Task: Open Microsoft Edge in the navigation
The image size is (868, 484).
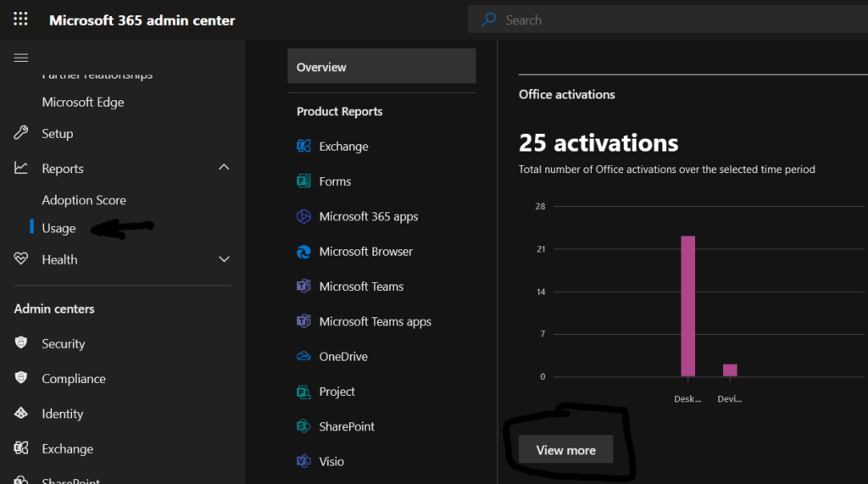Action: click(83, 102)
